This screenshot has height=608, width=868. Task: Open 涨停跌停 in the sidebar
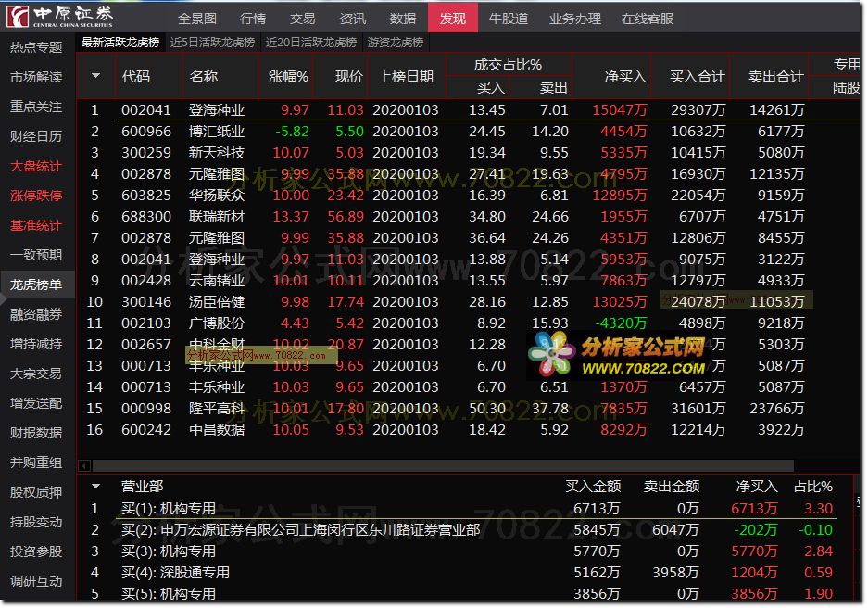pyautogui.click(x=36, y=196)
